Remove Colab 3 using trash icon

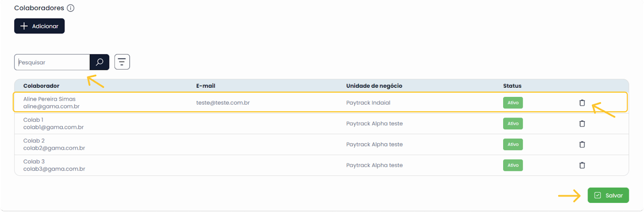pyautogui.click(x=582, y=165)
